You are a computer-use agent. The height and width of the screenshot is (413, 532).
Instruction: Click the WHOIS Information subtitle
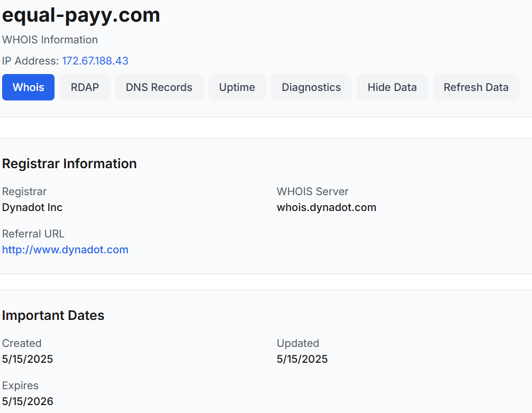point(50,40)
